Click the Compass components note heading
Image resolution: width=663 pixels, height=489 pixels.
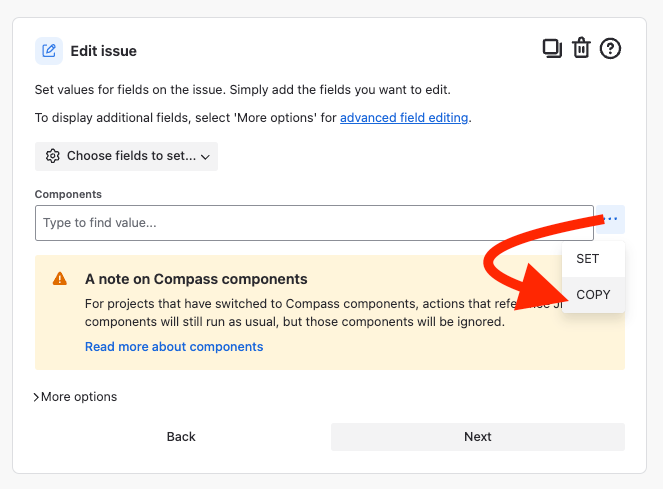pyautogui.click(x=196, y=279)
